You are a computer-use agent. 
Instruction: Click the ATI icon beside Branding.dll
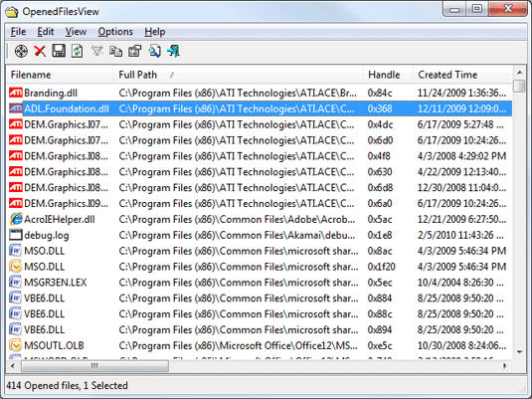tap(16, 93)
